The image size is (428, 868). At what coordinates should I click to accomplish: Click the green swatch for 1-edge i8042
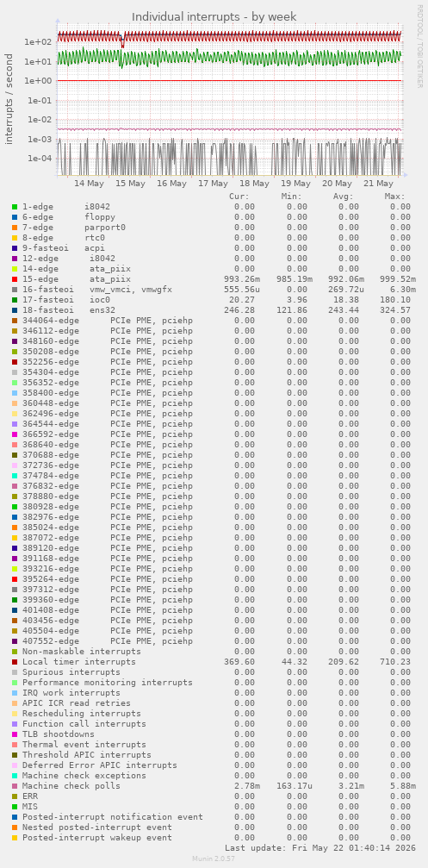tap(15, 207)
